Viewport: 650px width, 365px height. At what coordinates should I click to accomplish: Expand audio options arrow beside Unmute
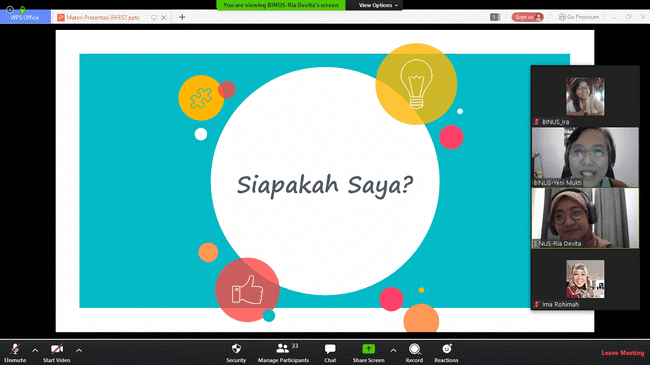point(35,350)
